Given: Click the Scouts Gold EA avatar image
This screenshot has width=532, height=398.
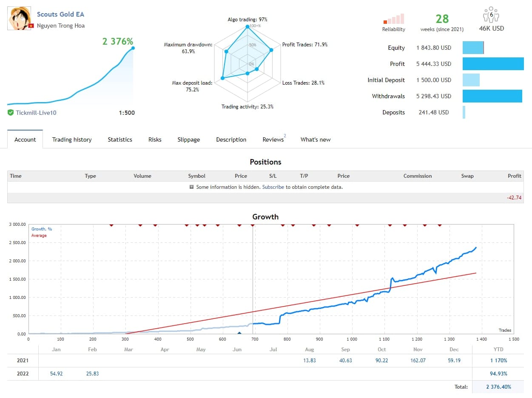Looking at the screenshot, I should [x=19, y=19].
